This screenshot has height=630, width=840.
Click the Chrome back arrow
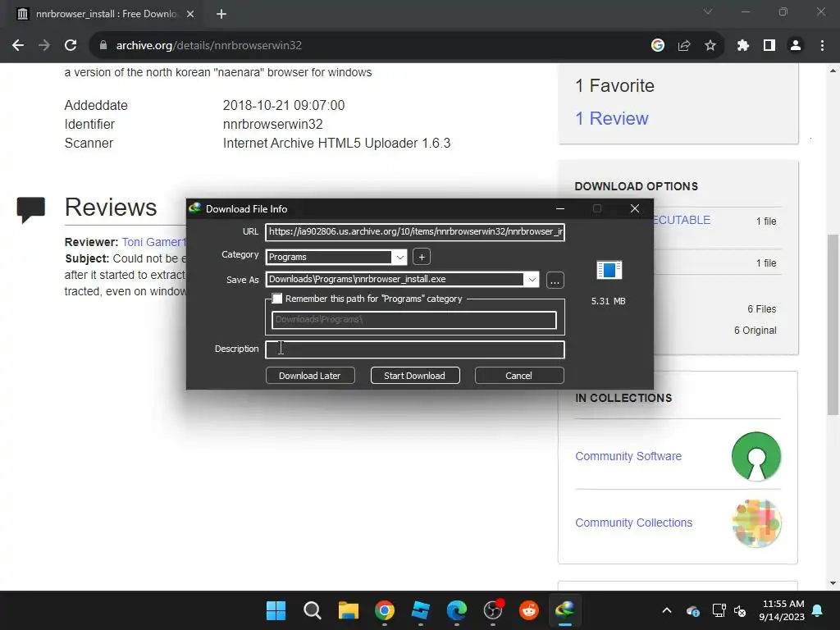18,46
